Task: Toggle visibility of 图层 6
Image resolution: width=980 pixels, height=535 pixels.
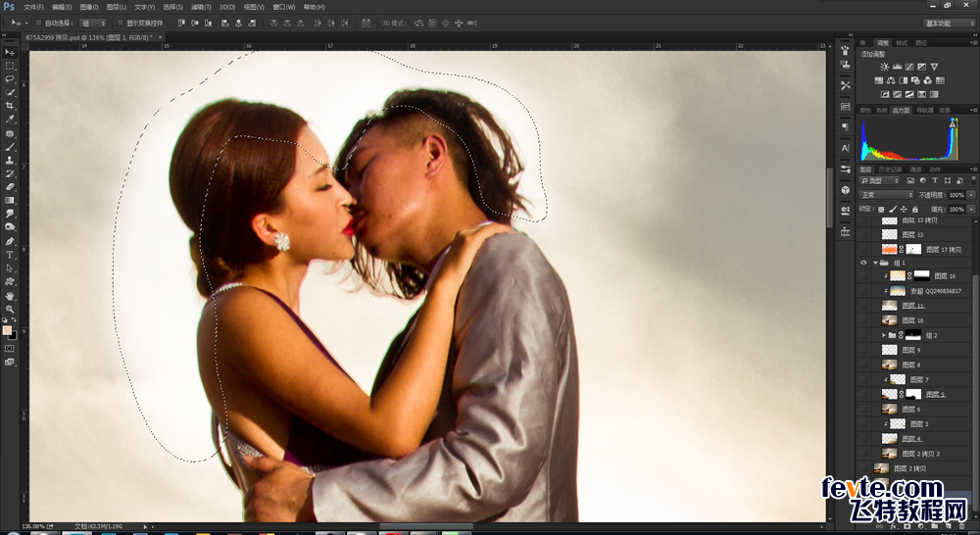Action: (x=863, y=410)
